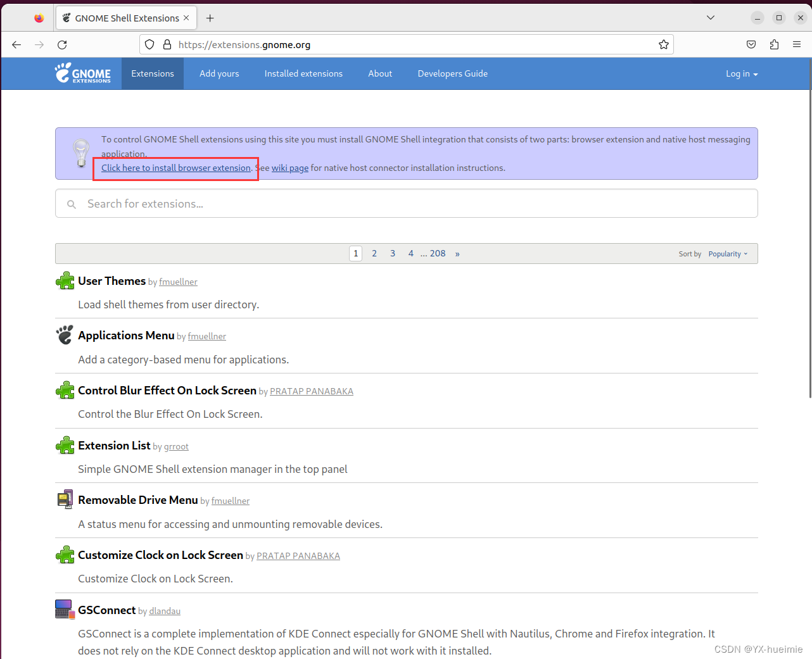The image size is (812, 659).
Task: Open Control Blur Effect On Lock Screen
Action: tap(167, 391)
